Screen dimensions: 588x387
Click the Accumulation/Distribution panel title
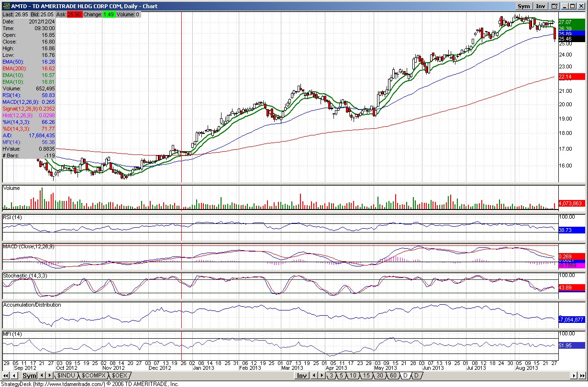pyautogui.click(x=32, y=305)
